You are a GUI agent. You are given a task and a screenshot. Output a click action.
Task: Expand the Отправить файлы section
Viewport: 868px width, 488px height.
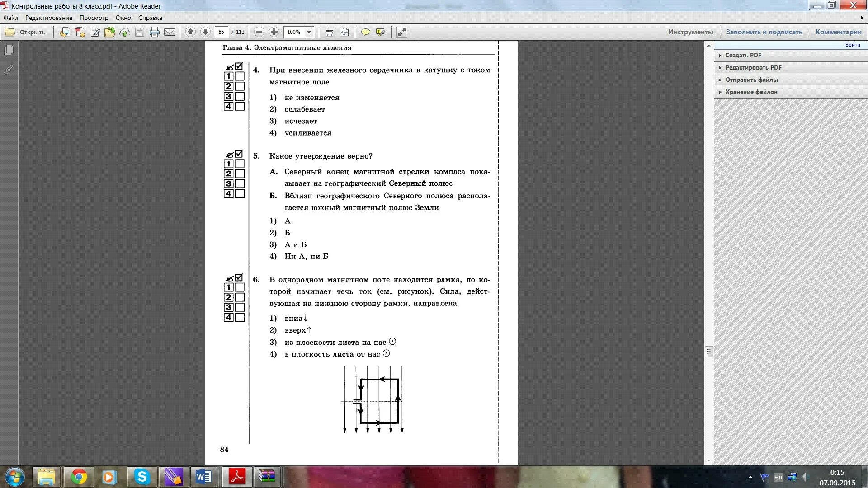(751, 80)
